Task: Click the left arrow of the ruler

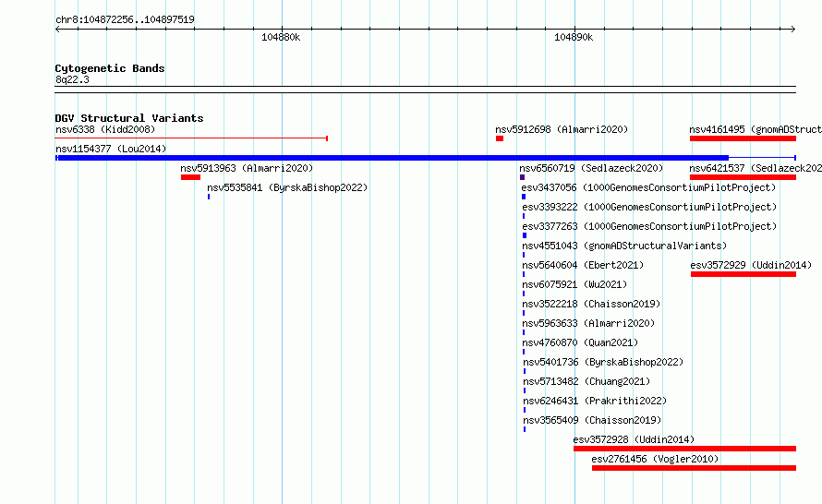Action: point(58,30)
